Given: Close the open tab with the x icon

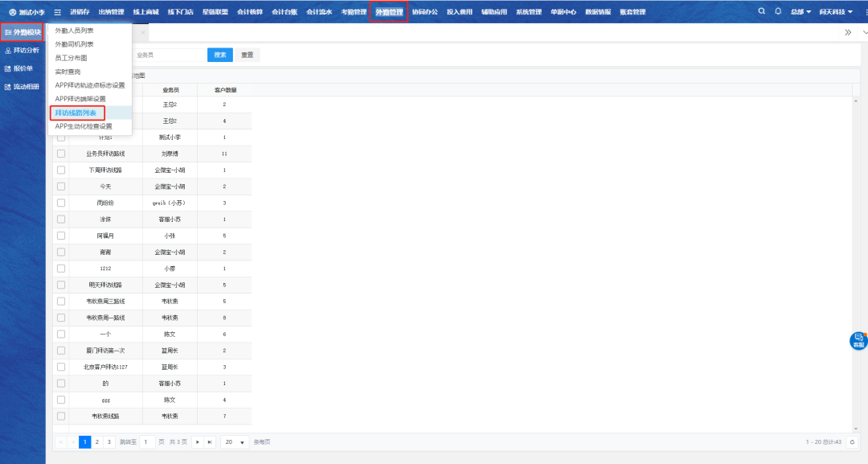Looking at the screenshot, I should (x=143, y=33).
